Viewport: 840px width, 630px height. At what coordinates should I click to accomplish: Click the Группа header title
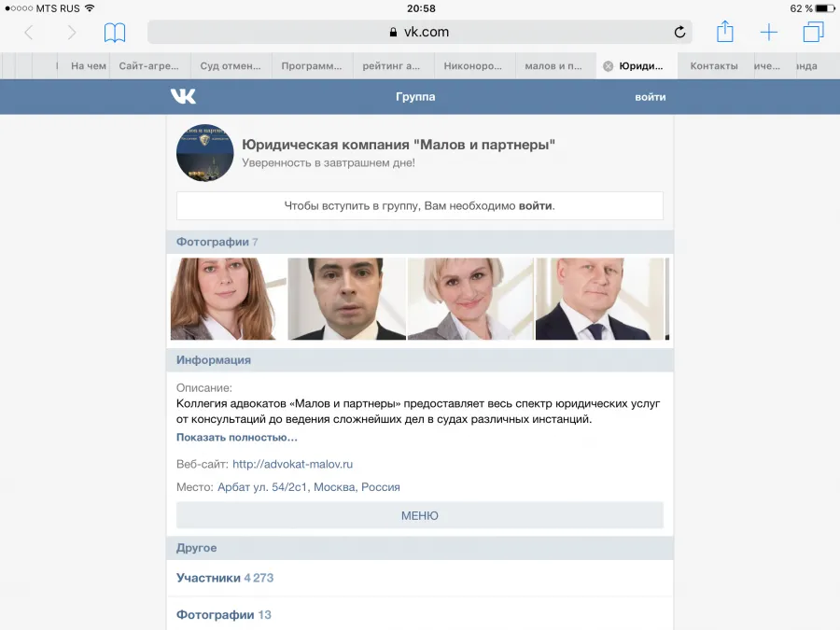coord(415,97)
